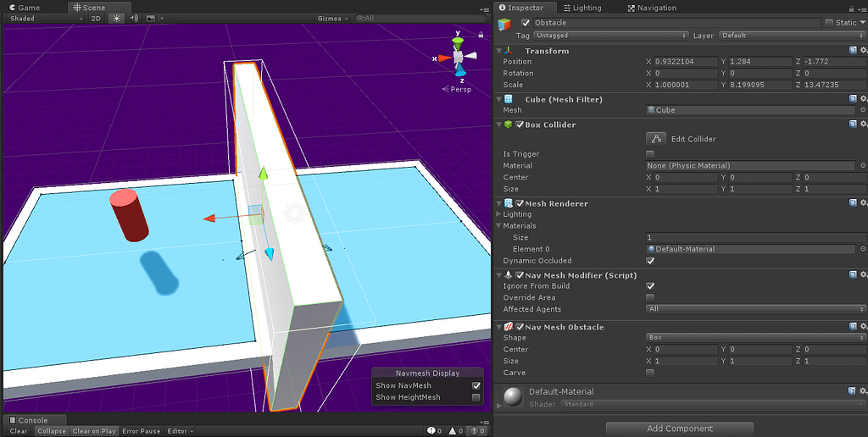
Task: Click the Physic Material object picker circle
Action: [x=862, y=165]
